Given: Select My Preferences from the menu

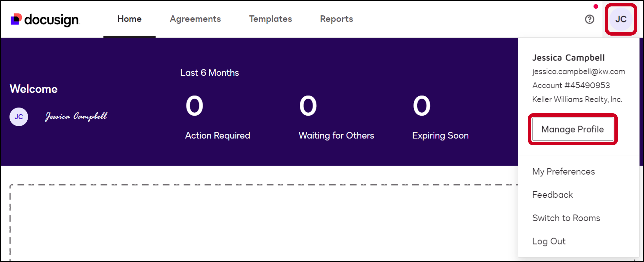Looking at the screenshot, I should pyautogui.click(x=563, y=172).
